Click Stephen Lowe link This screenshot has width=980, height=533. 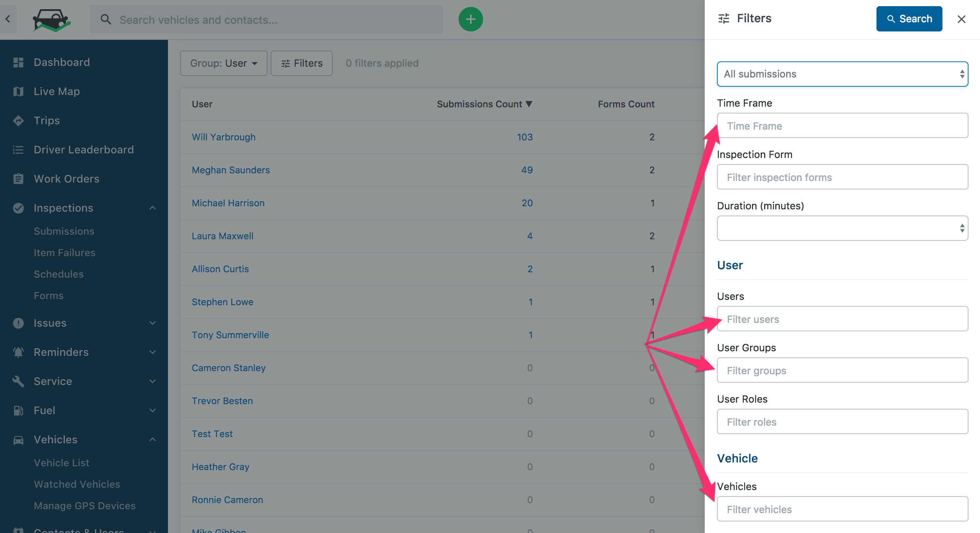tap(223, 302)
